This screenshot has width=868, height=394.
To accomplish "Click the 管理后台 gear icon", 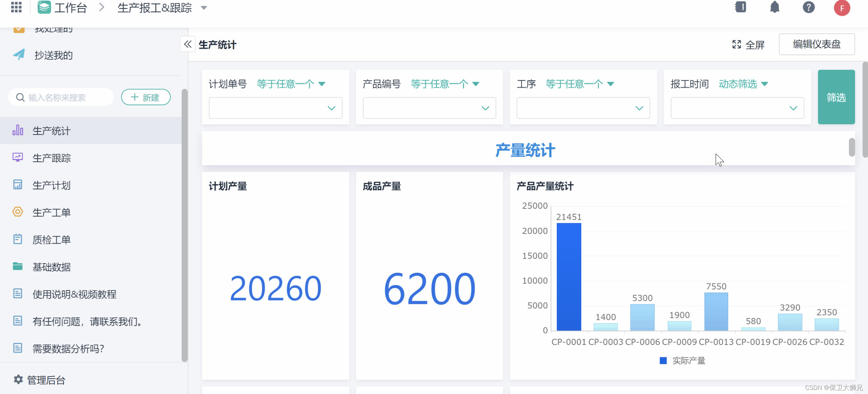I will coord(18,380).
